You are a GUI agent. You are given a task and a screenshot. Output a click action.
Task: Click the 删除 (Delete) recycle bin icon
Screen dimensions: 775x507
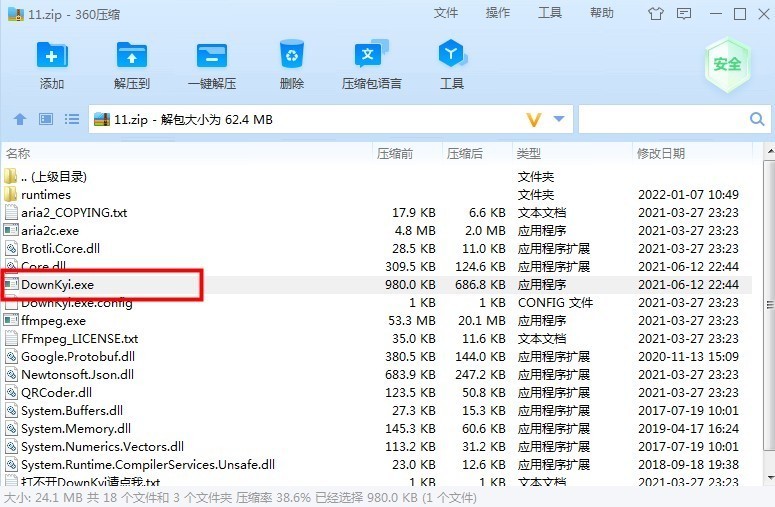(x=292, y=54)
